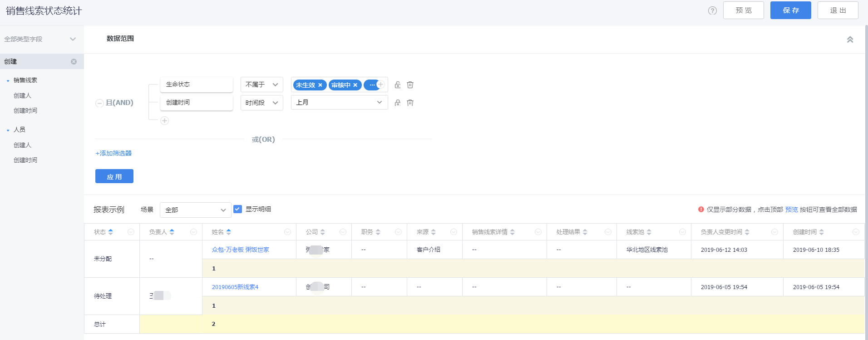Sort by 负责人 column
868x340 pixels.
pyautogui.click(x=172, y=232)
